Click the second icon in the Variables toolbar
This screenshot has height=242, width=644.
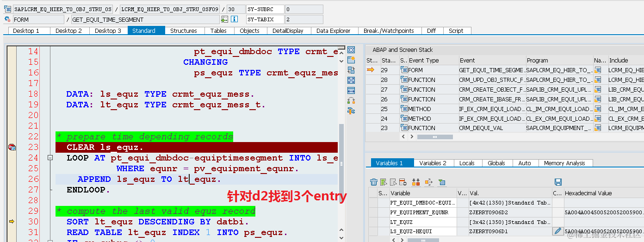pyautogui.click(x=384, y=182)
